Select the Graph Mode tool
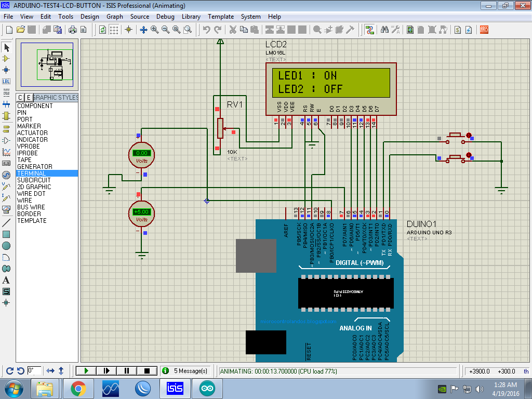 coord(6,152)
